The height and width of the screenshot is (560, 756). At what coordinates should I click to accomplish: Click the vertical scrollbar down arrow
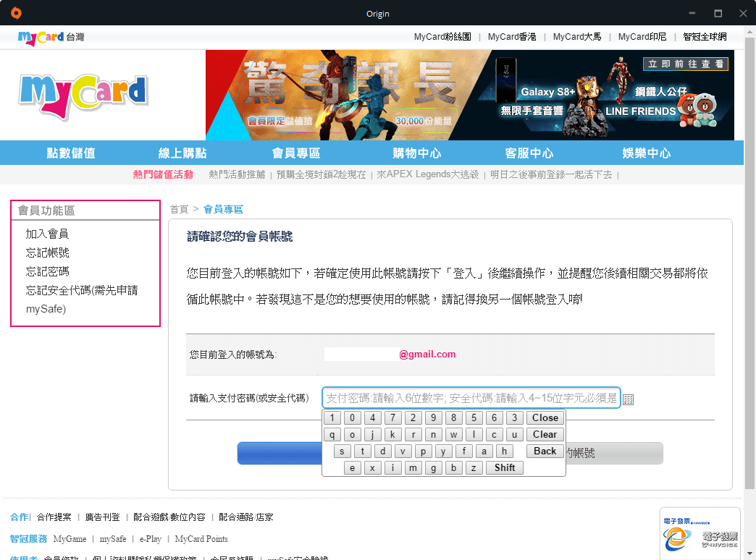point(749,553)
